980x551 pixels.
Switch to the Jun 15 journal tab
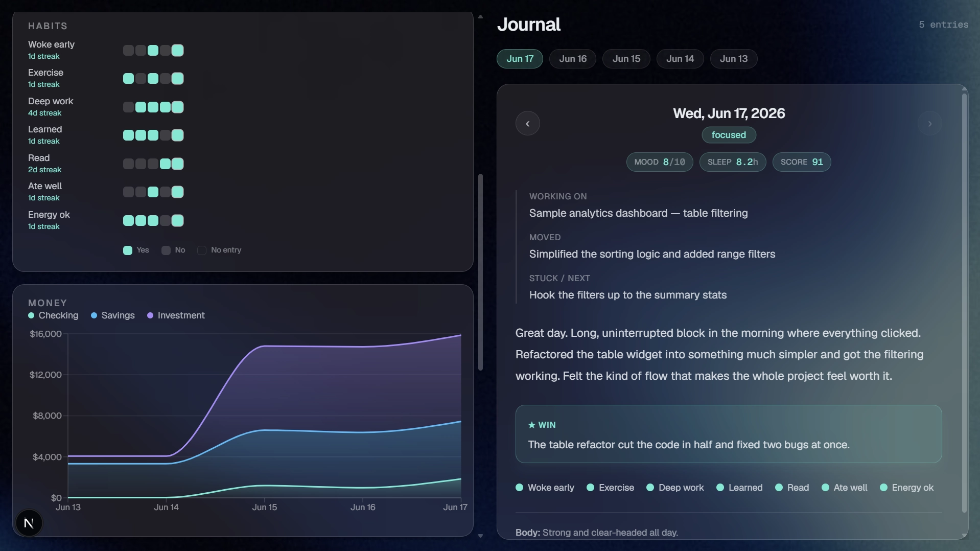coord(626,59)
